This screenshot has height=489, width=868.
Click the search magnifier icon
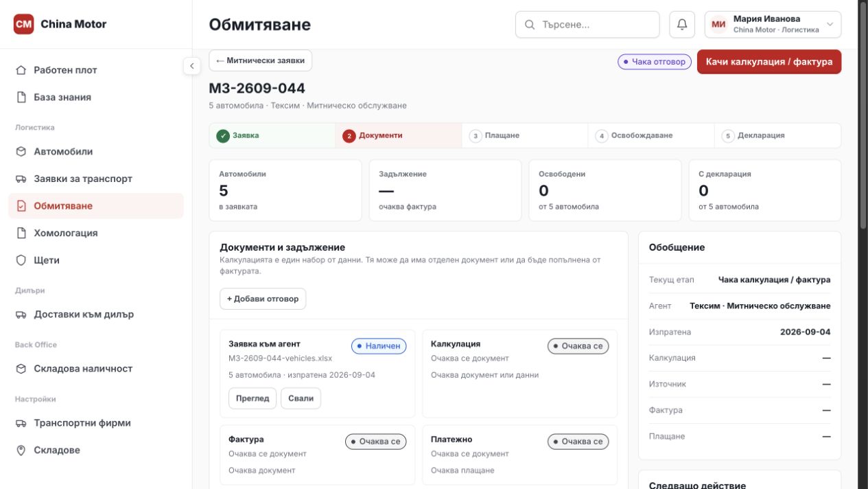click(x=530, y=25)
